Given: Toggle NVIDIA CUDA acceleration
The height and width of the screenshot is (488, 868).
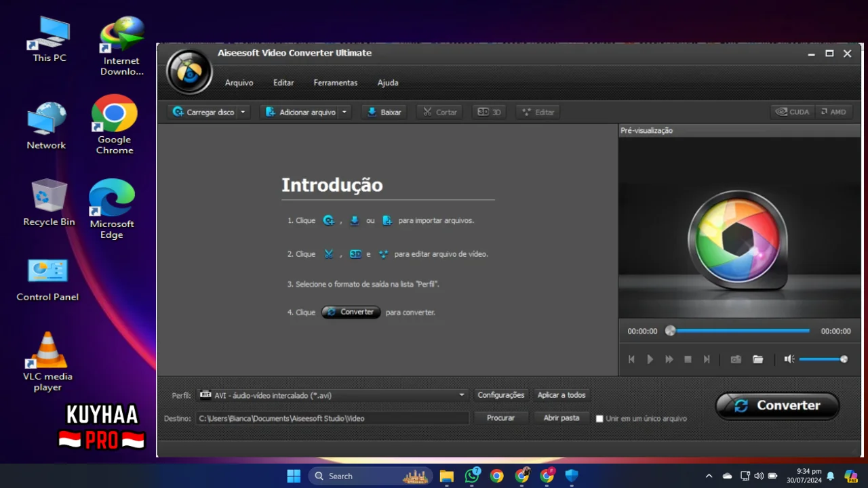Looking at the screenshot, I should (x=792, y=112).
